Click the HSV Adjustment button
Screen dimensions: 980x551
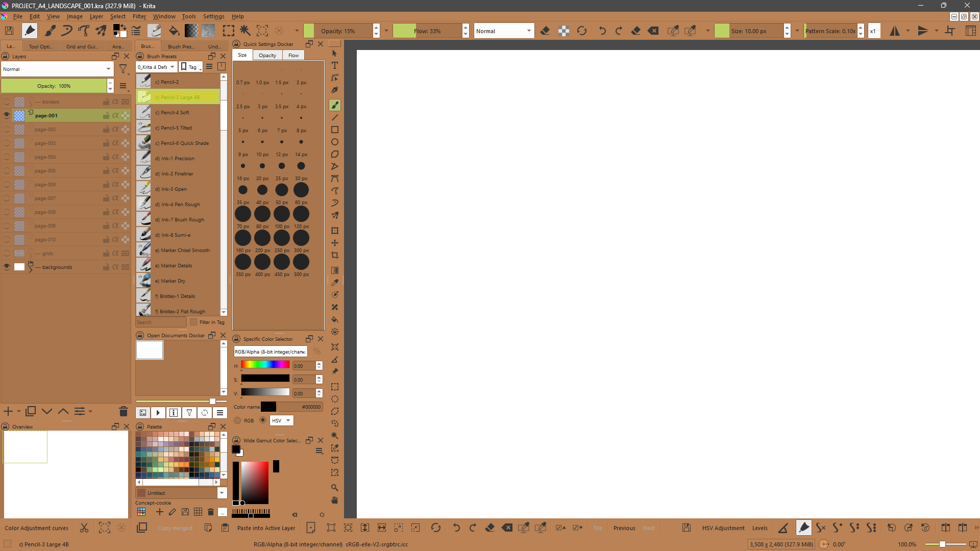[723, 528]
